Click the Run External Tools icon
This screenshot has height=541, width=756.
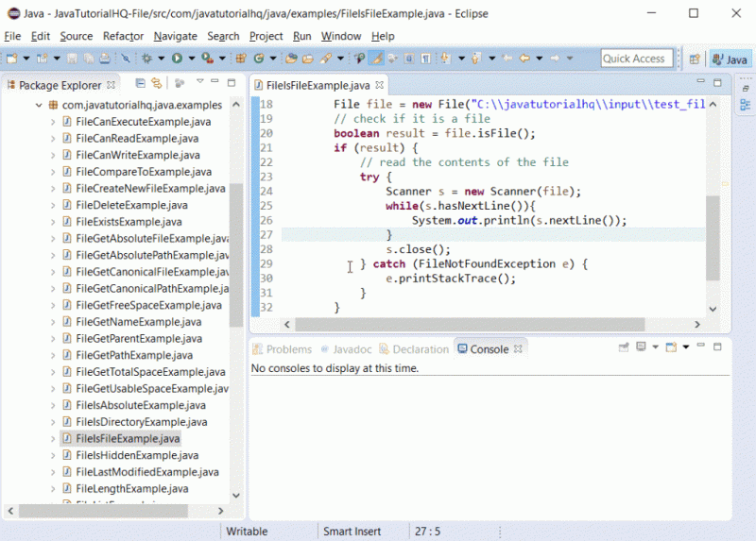click(x=207, y=59)
